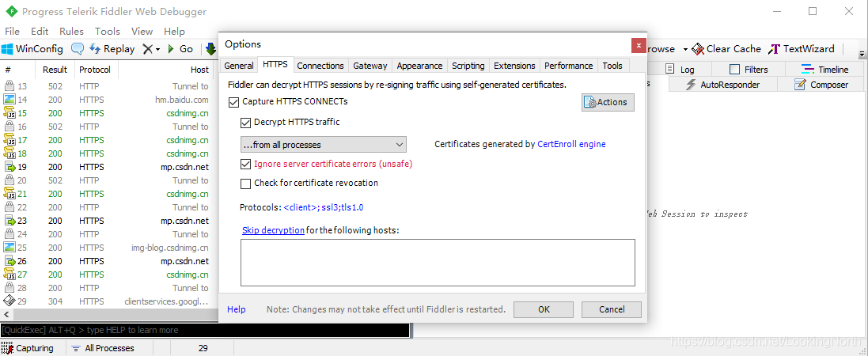Viewport: 868px width, 356px height.
Task: Toggle Capturing in the status bar
Action: (x=28, y=348)
